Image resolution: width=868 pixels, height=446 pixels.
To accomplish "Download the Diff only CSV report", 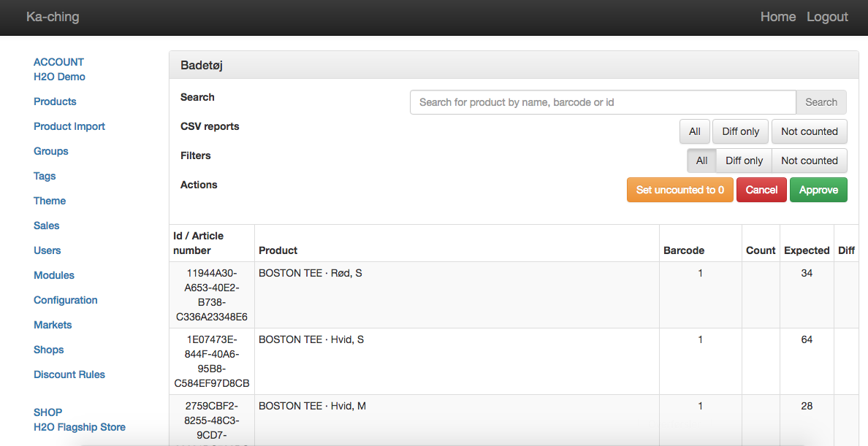I will [740, 131].
